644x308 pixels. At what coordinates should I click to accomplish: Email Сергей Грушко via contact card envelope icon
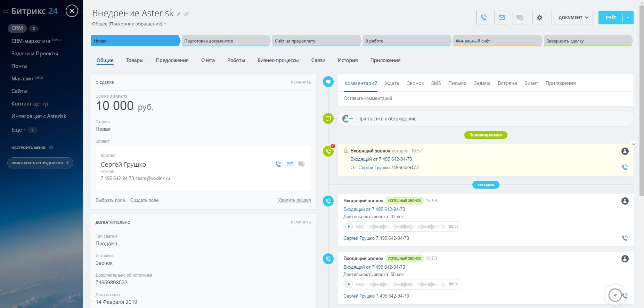(x=290, y=164)
